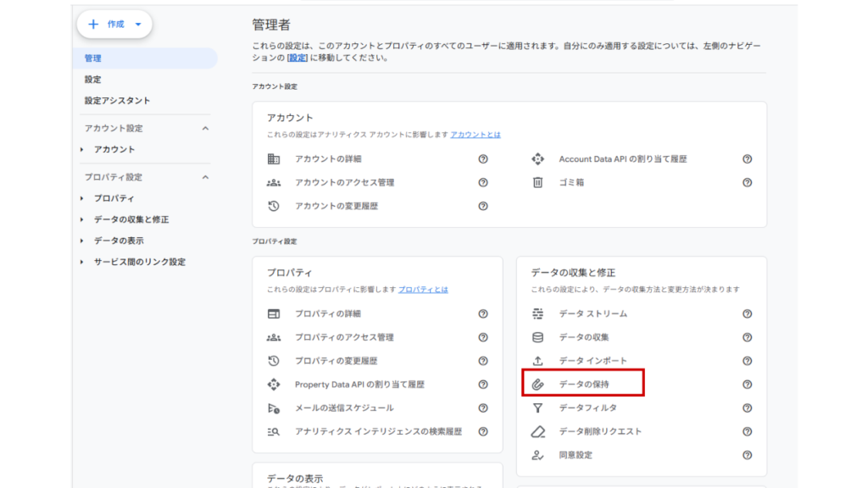Image resolution: width=868 pixels, height=488 pixels.
Task: Click the データ ストリーム icon
Action: tap(537, 313)
